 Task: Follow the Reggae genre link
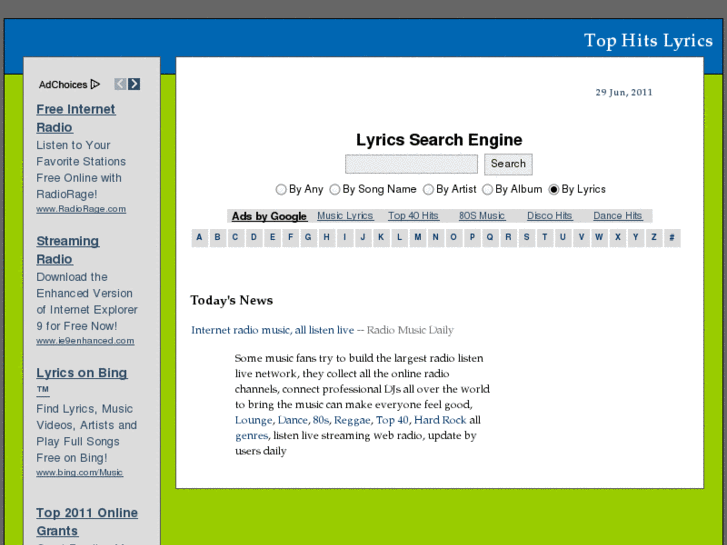[x=351, y=420]
